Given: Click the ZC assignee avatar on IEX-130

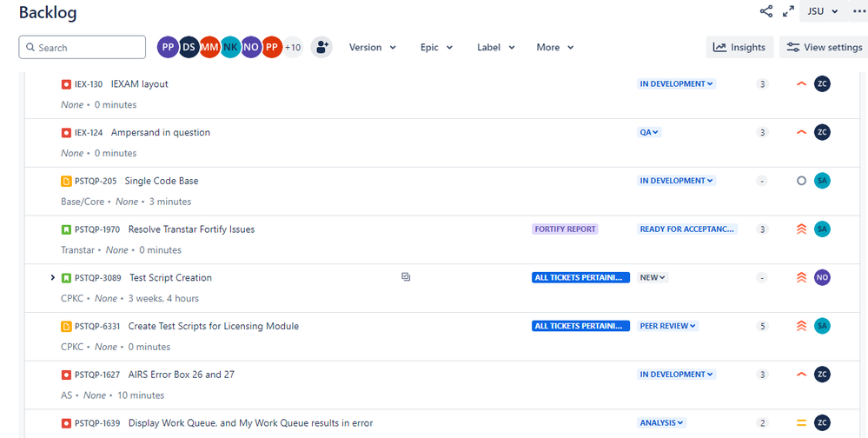Looking at the screenshot, I should (x=822, y=84).
